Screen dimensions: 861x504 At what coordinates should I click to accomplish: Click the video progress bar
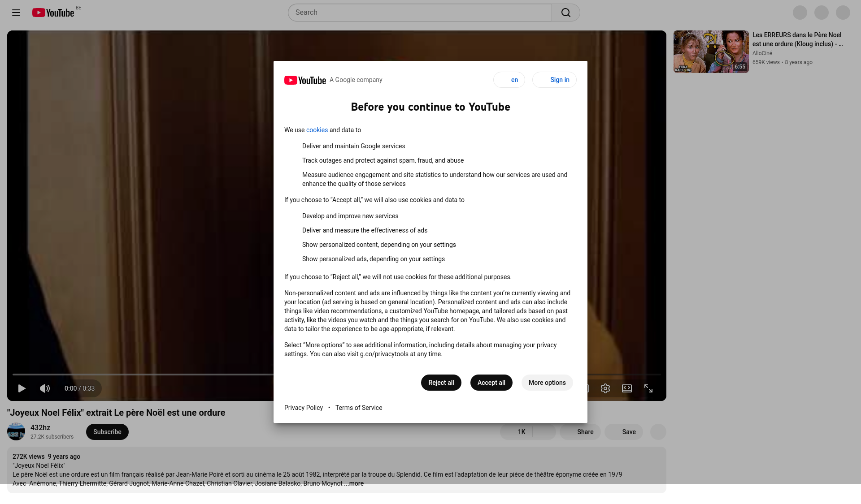tap(143, 374)
